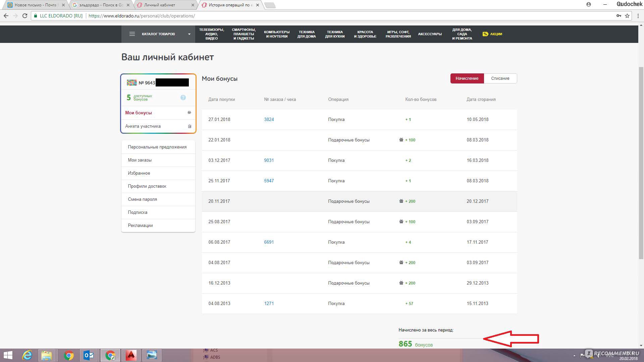Switch to Новое письмо mail tab
This screenshot has width=644, height=362.
[35, 5]
